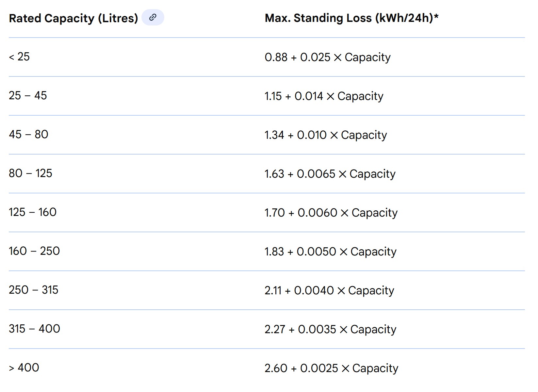Image resolution: width=538 pixels, height=392 pixels.
Task: Select the '160 – 250' capacity cell
Action: click(x=34, y=251)
